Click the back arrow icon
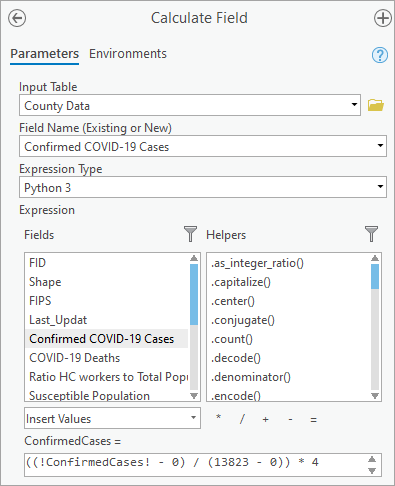 coord(17,18)
